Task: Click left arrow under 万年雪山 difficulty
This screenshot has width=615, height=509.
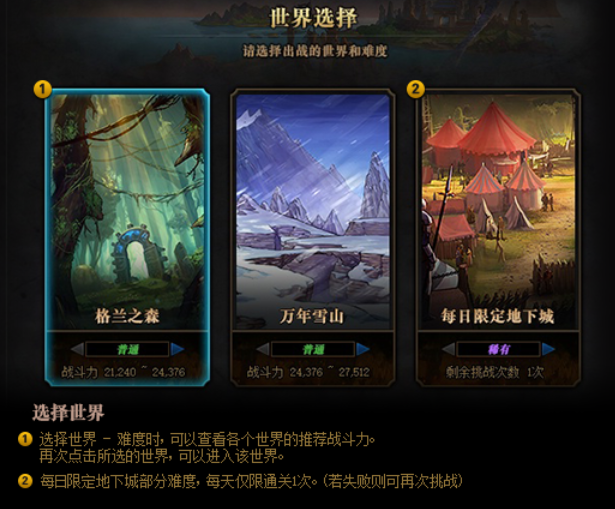Action: pos(263,349)
